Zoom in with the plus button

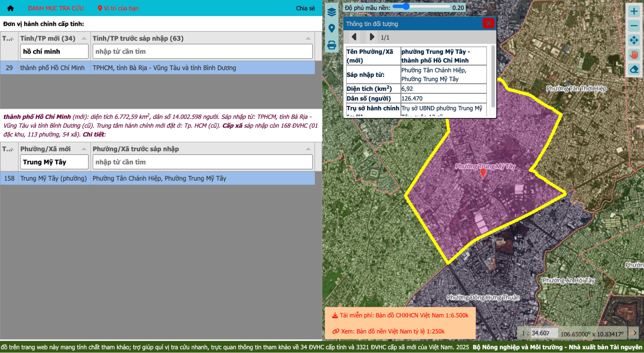(634, 11)
